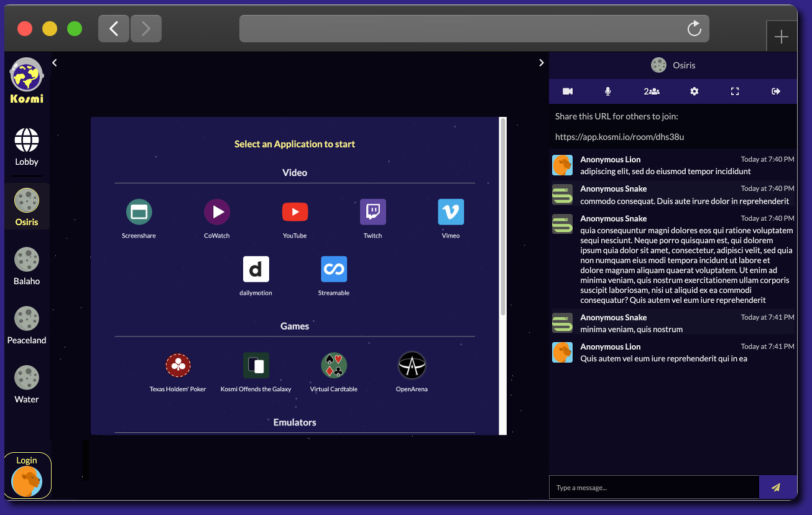Click the application list scrollbar

(503, 218)
